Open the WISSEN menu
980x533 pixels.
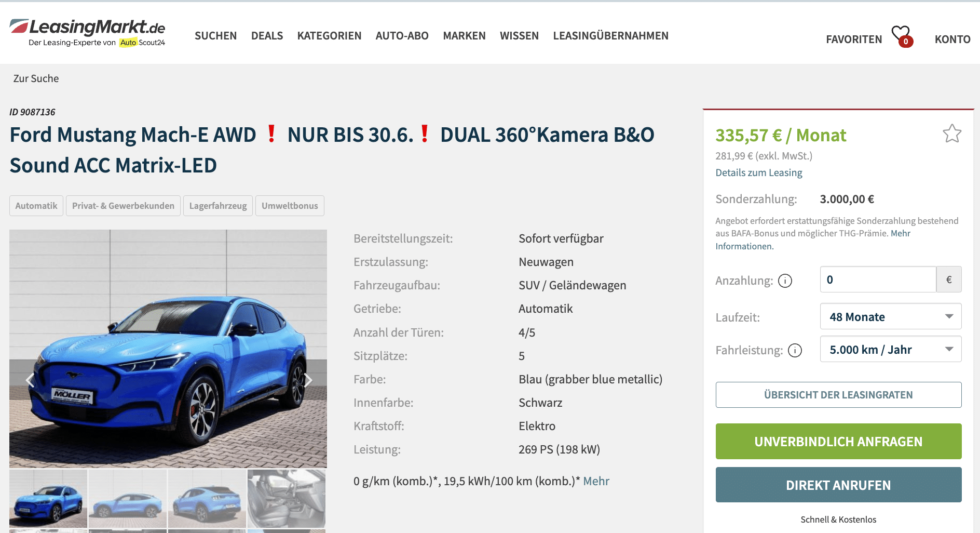pyautogui.click(x=519, y=36)
